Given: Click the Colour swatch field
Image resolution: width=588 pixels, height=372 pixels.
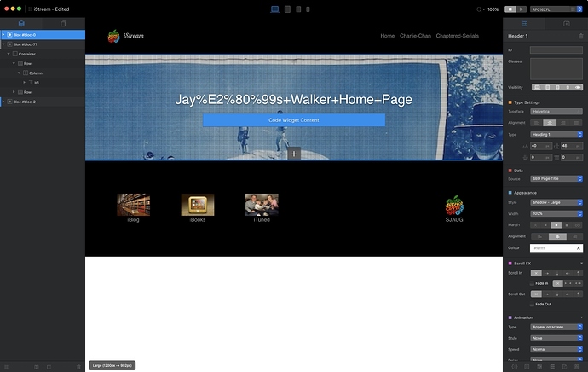Looking at the screenshot, I should click(x=556, y=247).
